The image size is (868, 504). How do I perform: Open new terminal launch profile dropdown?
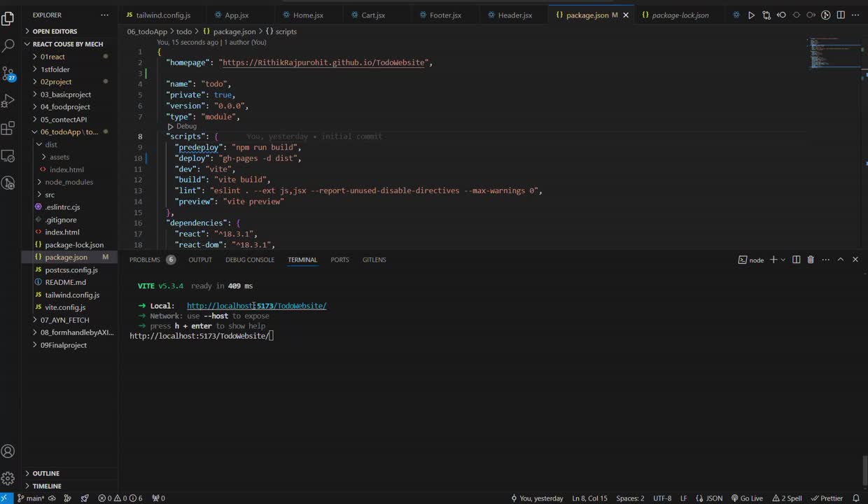pos(783,260)
